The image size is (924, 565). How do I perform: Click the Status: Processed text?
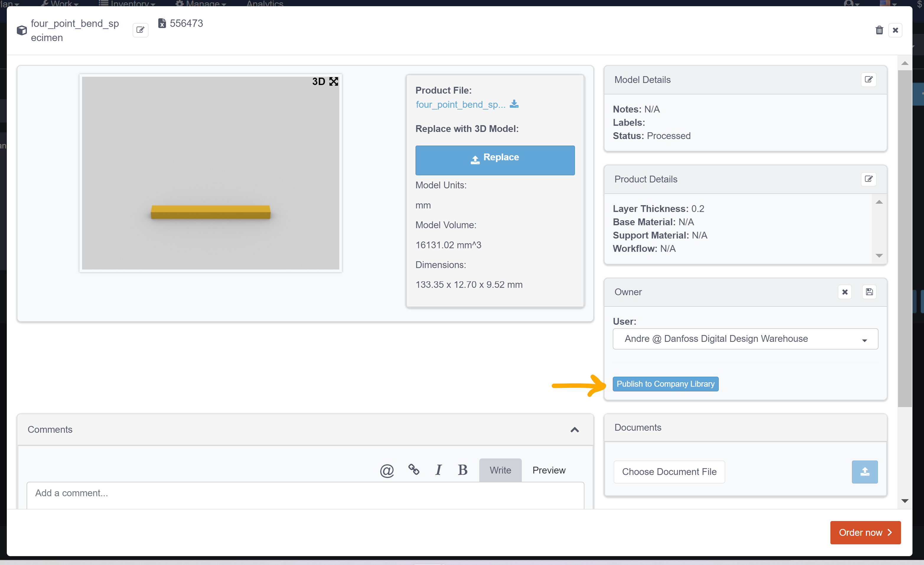click(x=651, y=136)
